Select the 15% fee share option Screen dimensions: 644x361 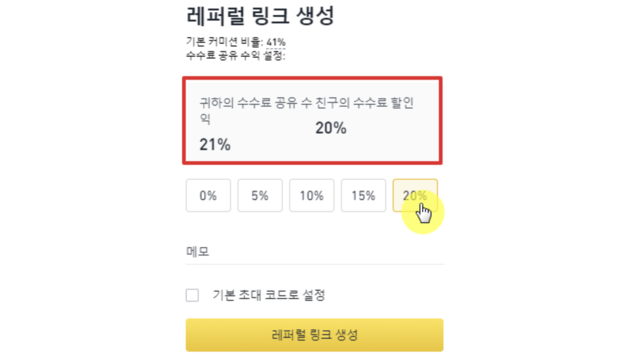coord(363,195)
